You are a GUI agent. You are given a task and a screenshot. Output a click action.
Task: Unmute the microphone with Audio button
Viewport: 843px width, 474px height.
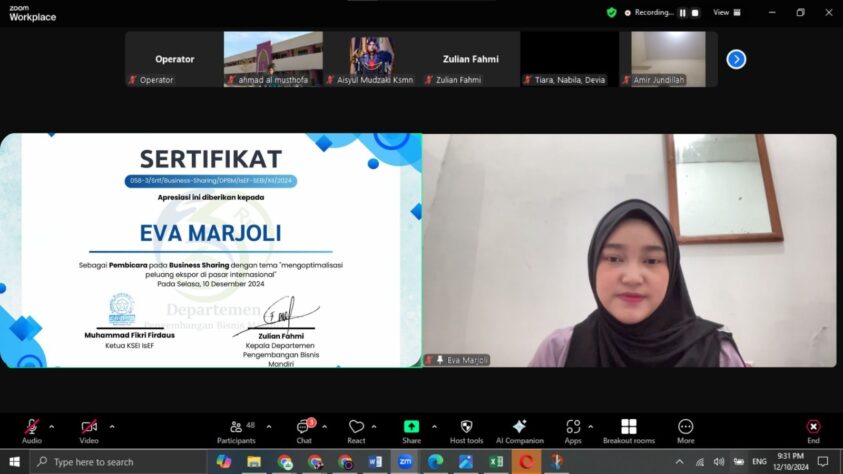[32, 430]
